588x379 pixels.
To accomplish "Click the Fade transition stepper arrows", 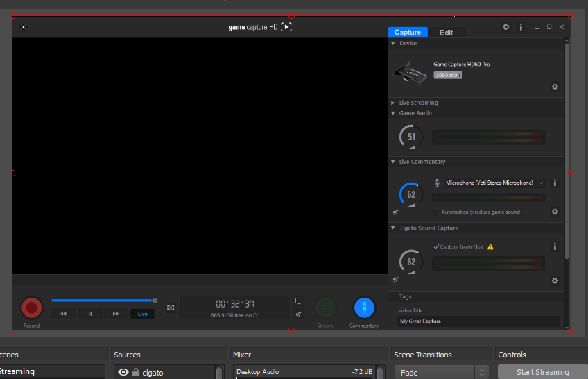I will click(x=482, y=372).
